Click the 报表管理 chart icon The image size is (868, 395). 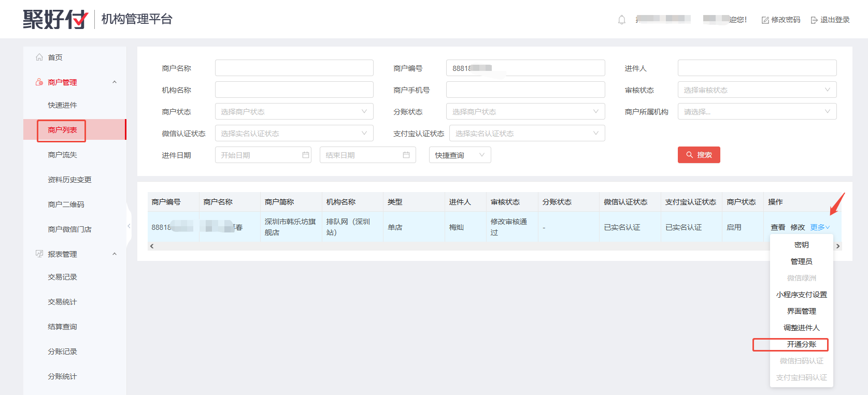coord(39,254)
